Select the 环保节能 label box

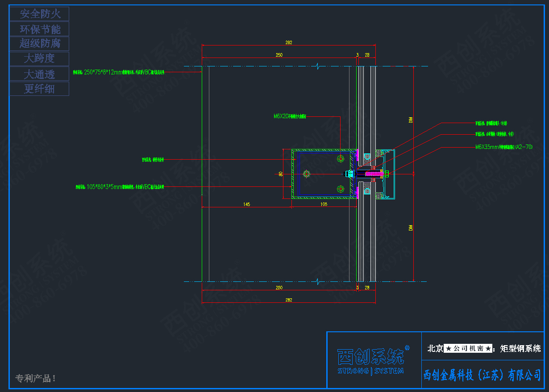click(x=40, y=29)
